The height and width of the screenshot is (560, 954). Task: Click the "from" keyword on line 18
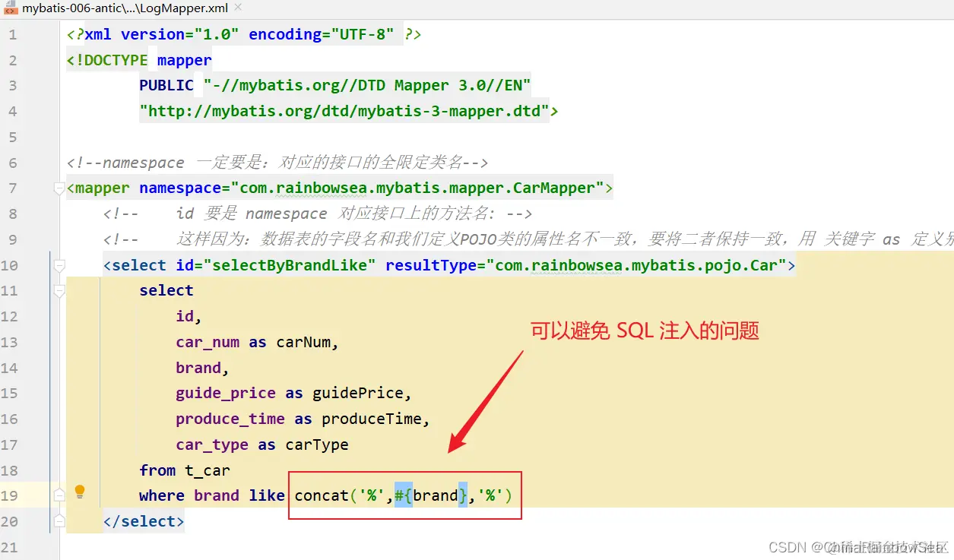click(157, 470)
